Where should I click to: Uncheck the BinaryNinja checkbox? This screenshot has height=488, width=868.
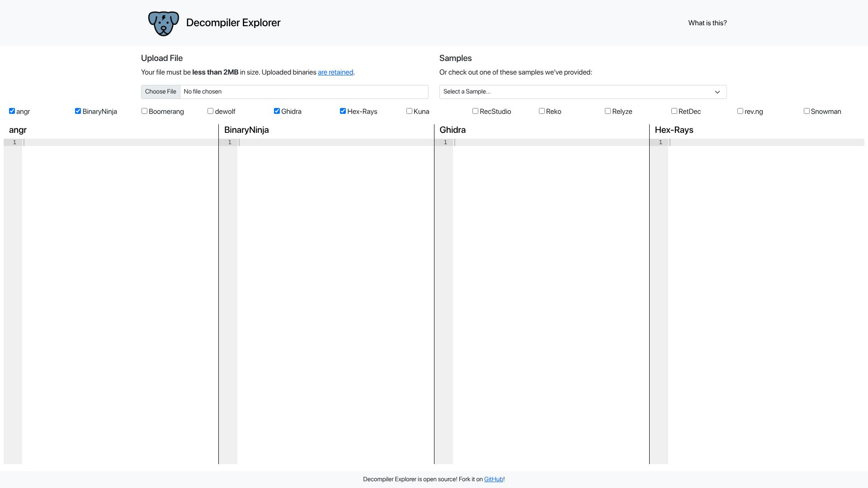78,111
